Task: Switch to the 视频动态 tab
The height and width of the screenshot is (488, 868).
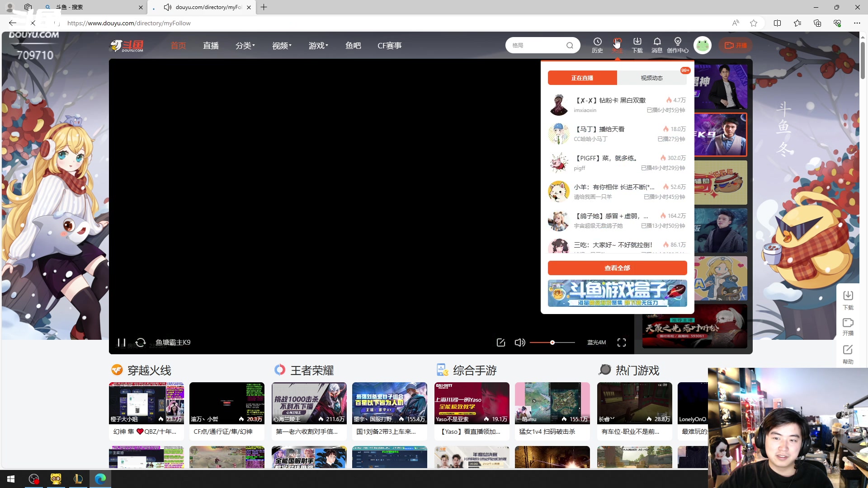Action: click(651, 78)
